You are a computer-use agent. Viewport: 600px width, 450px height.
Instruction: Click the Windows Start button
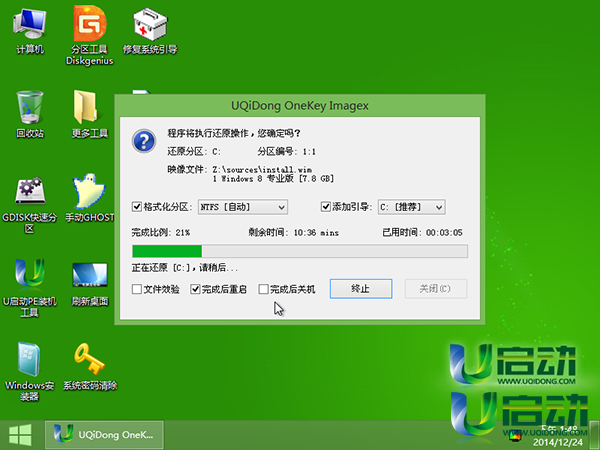coord(20,435)
